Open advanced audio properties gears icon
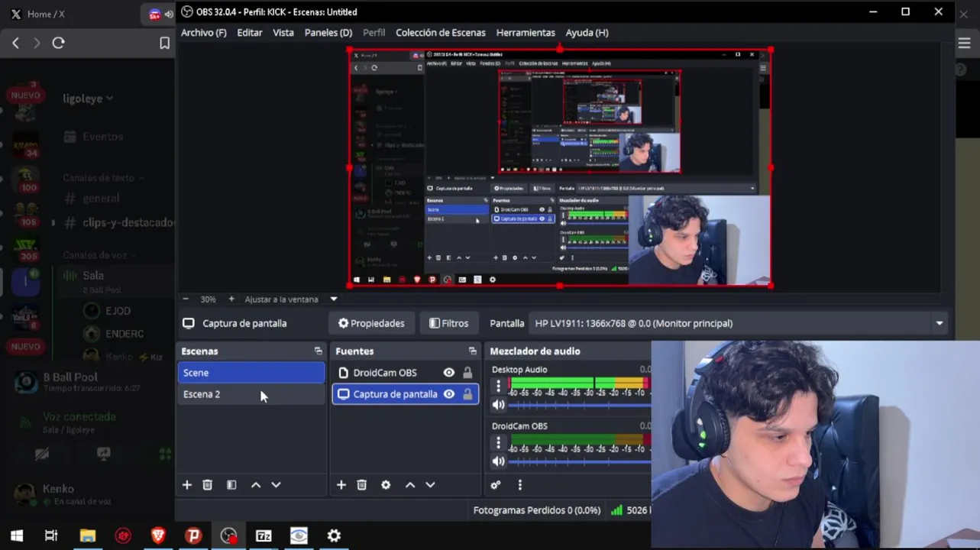 point(496,485)
